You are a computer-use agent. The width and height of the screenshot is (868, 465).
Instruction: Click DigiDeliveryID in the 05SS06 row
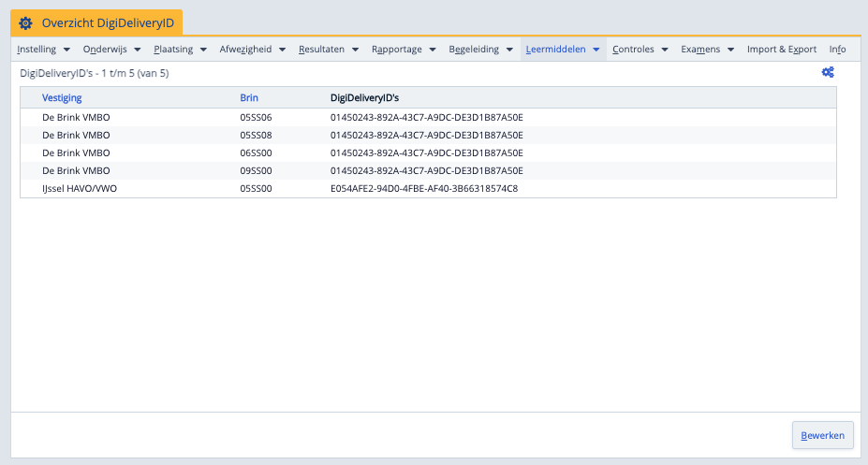(x=427, y=117)
